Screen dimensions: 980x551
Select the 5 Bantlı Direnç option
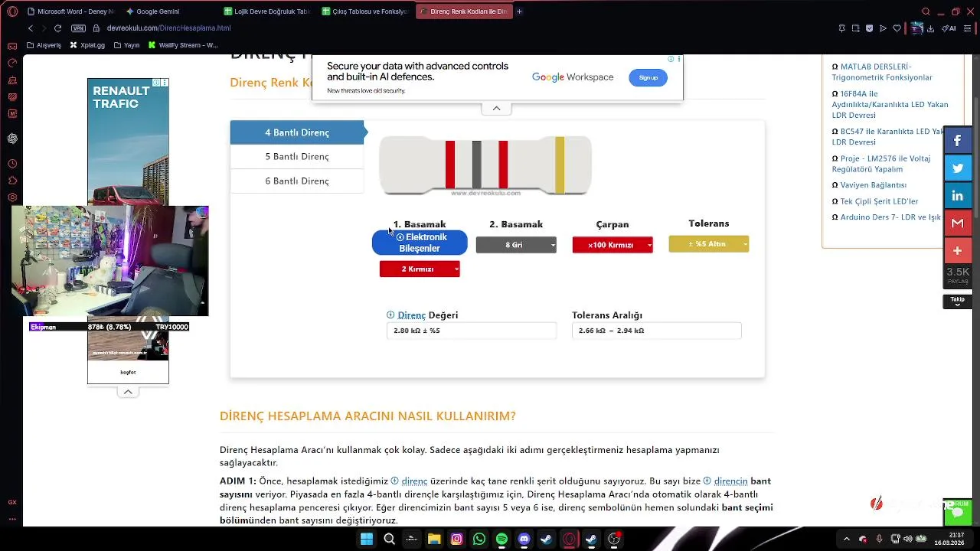(297, 156)
